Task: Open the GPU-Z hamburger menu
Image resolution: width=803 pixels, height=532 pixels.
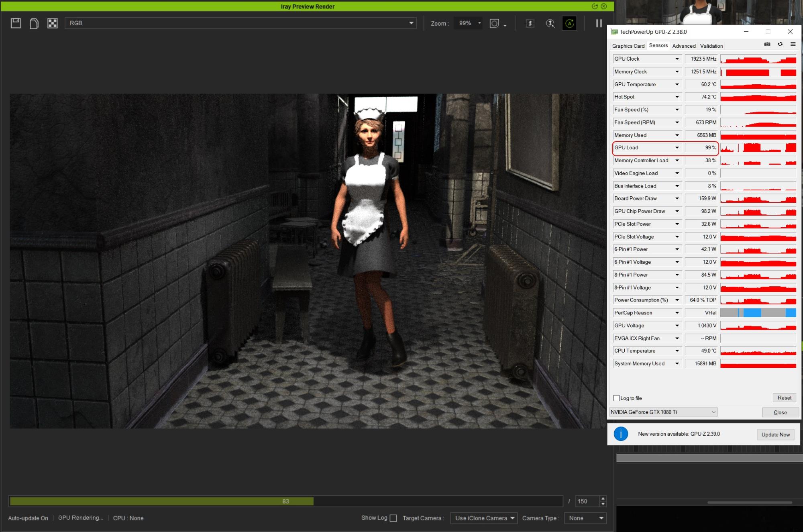Action: click(793, 44)
